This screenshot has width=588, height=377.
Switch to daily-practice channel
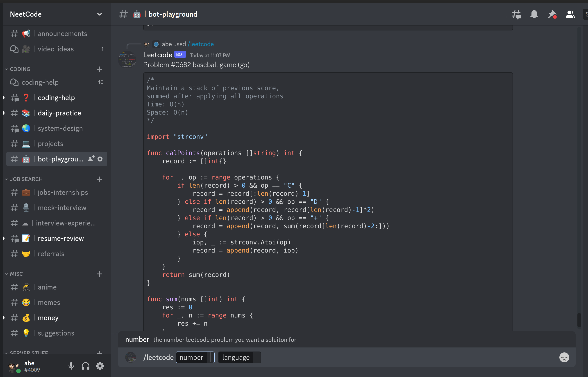59,113
